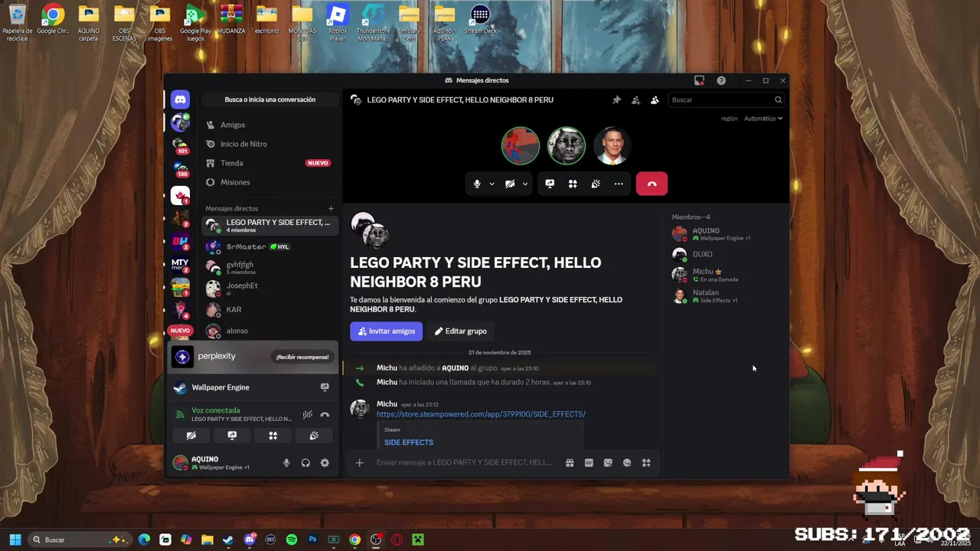Start an activity from call controls
The image size is (980, 551).
click(x=573, y=184)
